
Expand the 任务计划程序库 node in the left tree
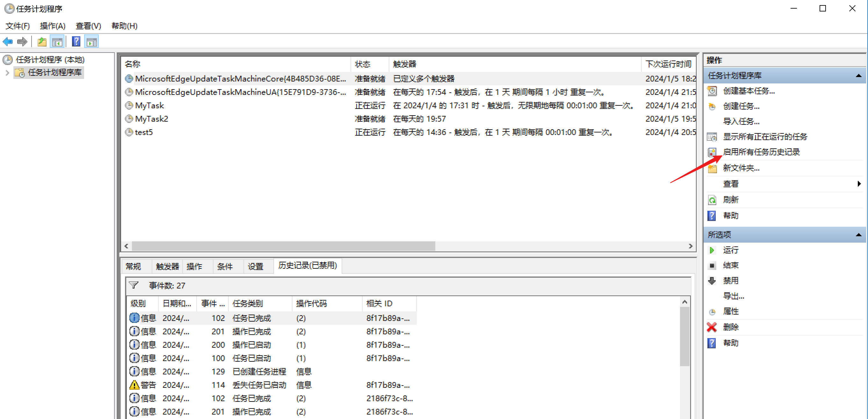point(7,72)
